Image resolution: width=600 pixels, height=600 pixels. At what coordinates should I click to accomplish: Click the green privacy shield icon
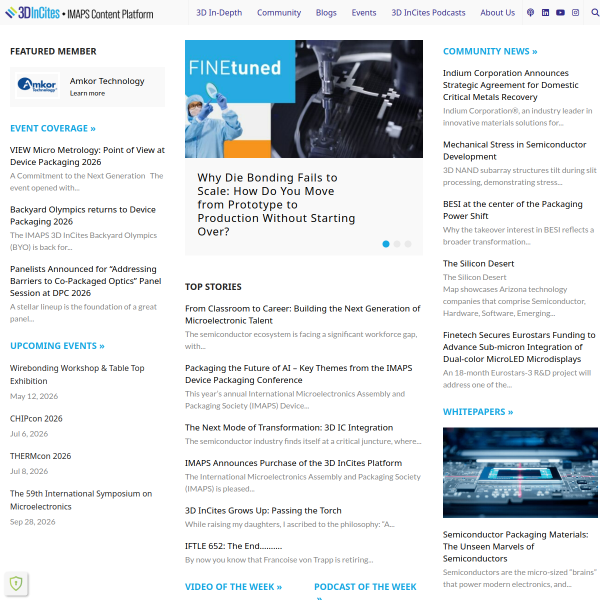click(x=16, y=583)
